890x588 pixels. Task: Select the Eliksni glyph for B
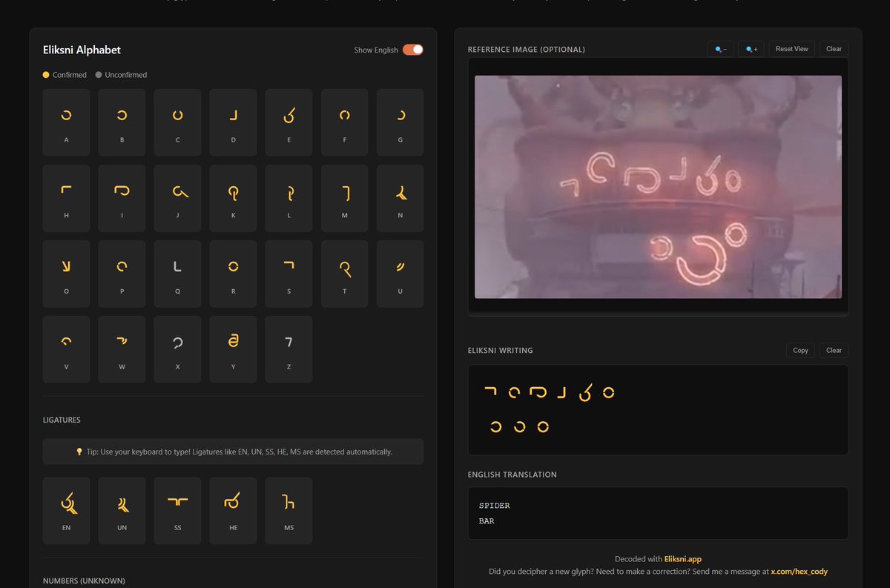pyautogui.click(x=122, y=122)
